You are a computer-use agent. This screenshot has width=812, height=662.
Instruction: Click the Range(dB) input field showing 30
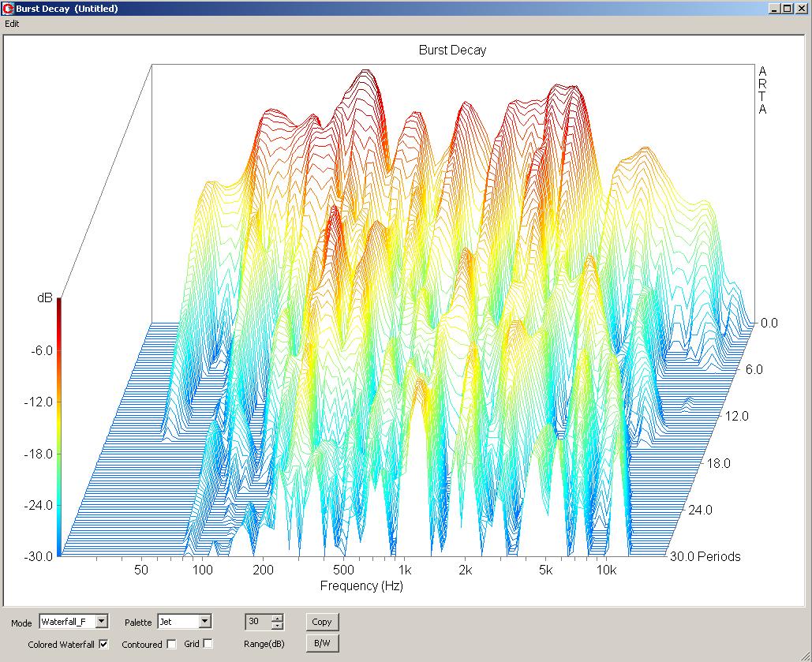click(258, 621)
